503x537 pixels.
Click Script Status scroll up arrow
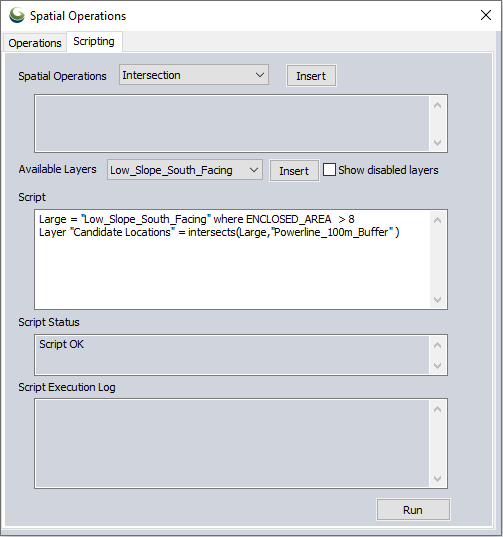pos(437,345)
